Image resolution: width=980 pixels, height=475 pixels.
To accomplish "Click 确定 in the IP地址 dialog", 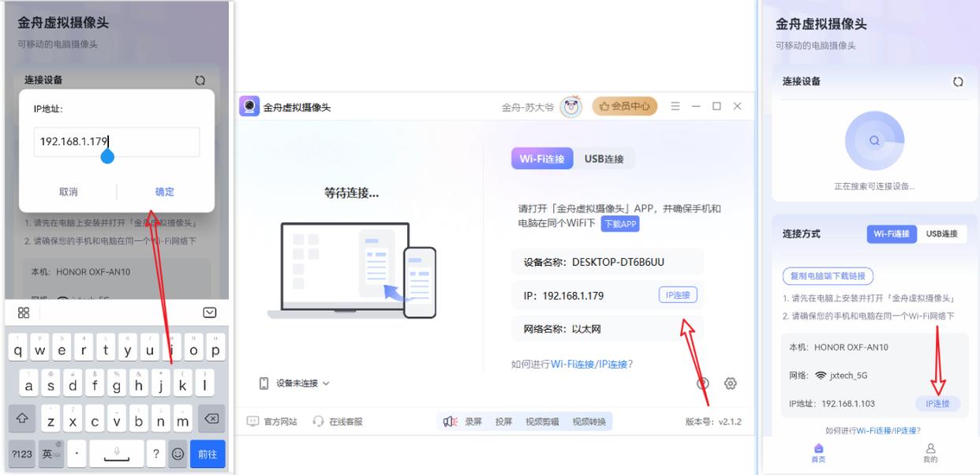I will (x=164, y=192).
